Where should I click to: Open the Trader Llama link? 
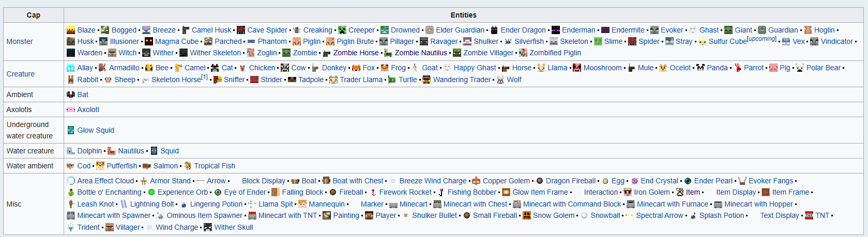[x=361, y=80]
